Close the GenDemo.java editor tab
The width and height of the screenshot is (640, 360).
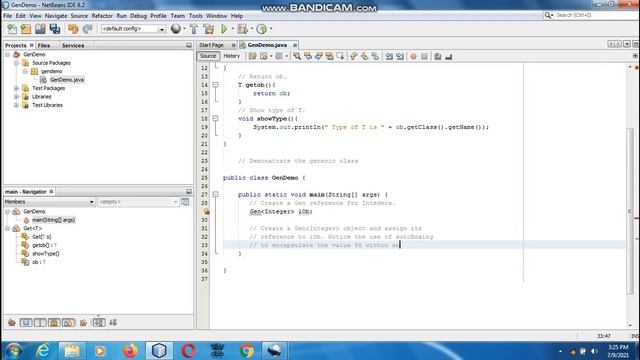(x=295, y=45)
